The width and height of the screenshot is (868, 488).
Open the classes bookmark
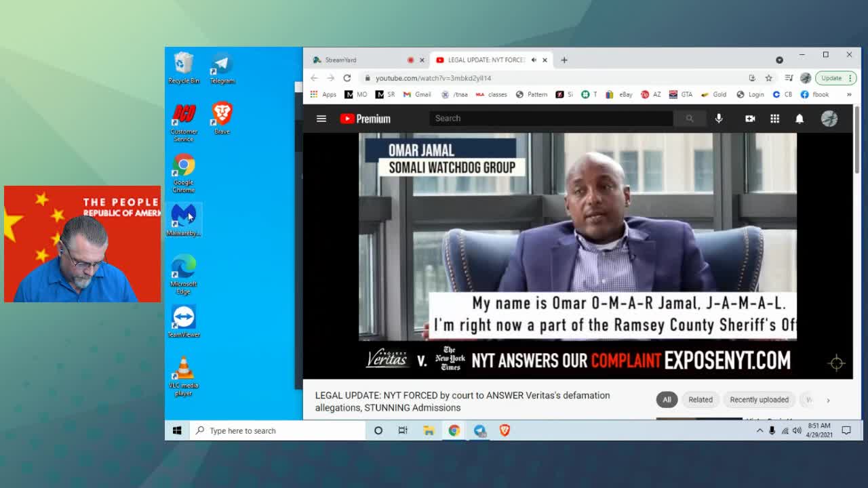[x=492, y=95]
